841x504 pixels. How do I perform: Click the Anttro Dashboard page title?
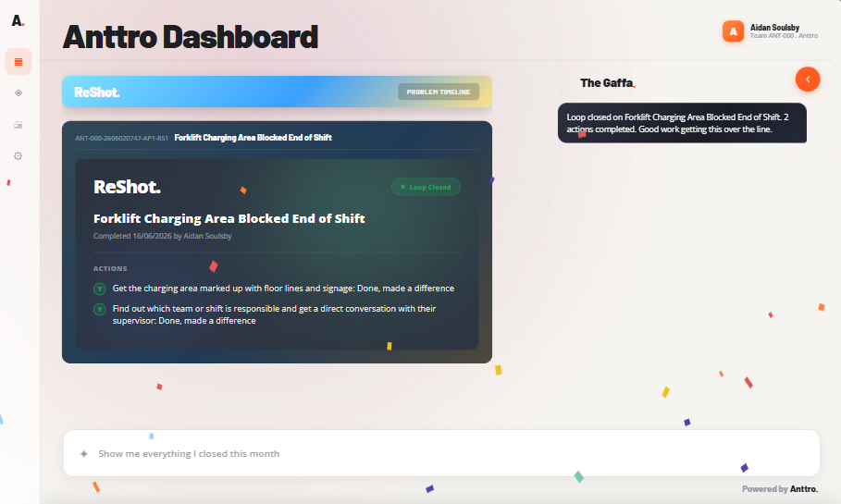coord(191,37)
